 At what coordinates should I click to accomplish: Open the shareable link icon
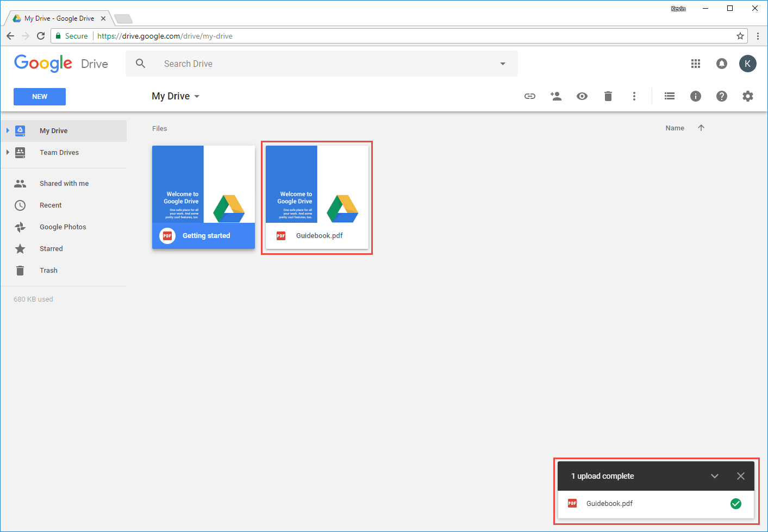pyautogui.click(x=530, y=96)
